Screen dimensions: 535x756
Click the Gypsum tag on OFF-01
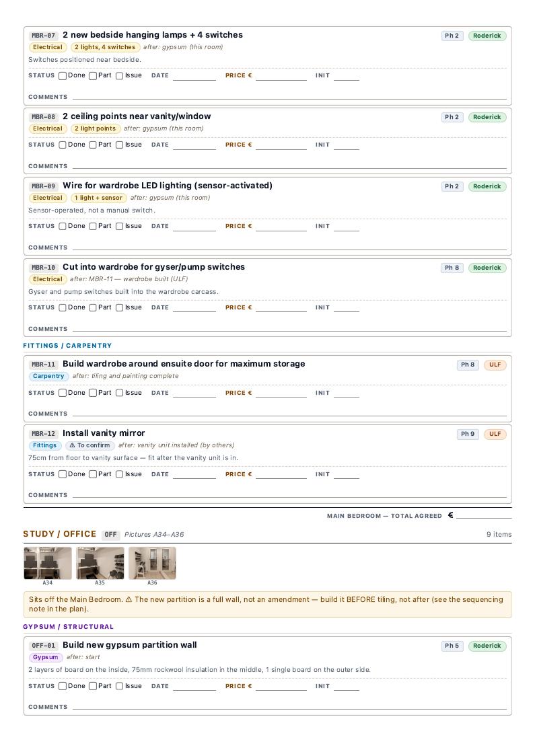click(45, 657)
